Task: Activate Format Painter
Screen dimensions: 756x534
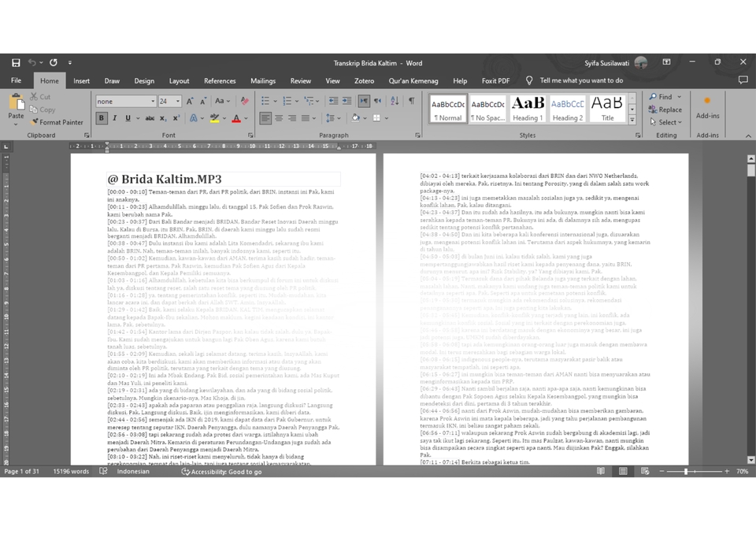Action: coord(57,123)
